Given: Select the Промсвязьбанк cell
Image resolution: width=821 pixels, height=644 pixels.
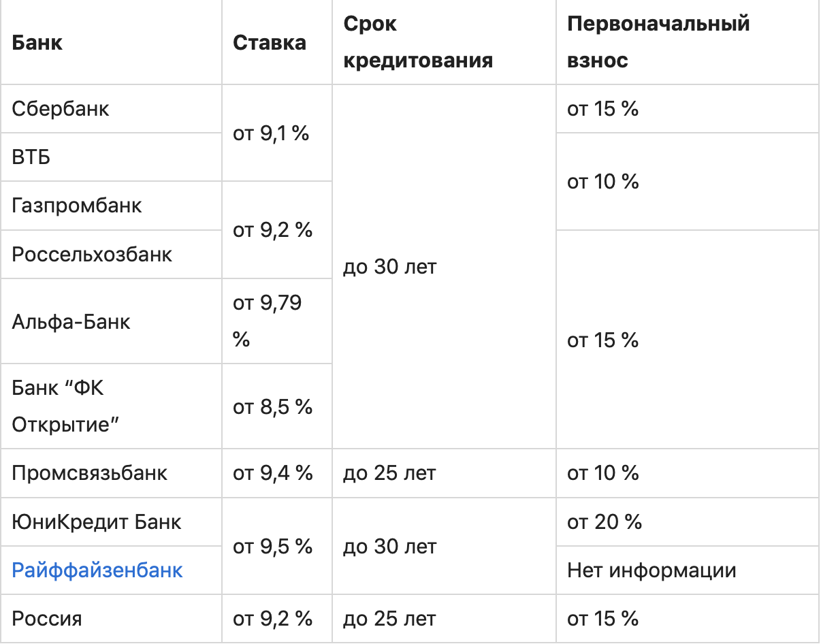Looking at the screenshot, I should pos(90,473).
